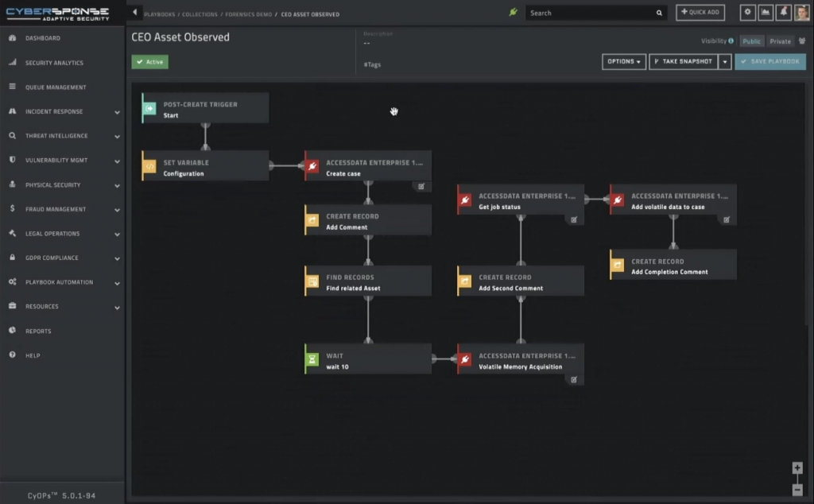Set playbook visibility to Public

(752, 41)
